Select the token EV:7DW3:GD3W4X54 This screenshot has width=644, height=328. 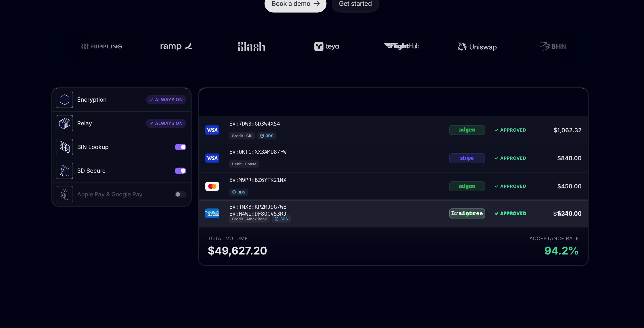point(254,124)
